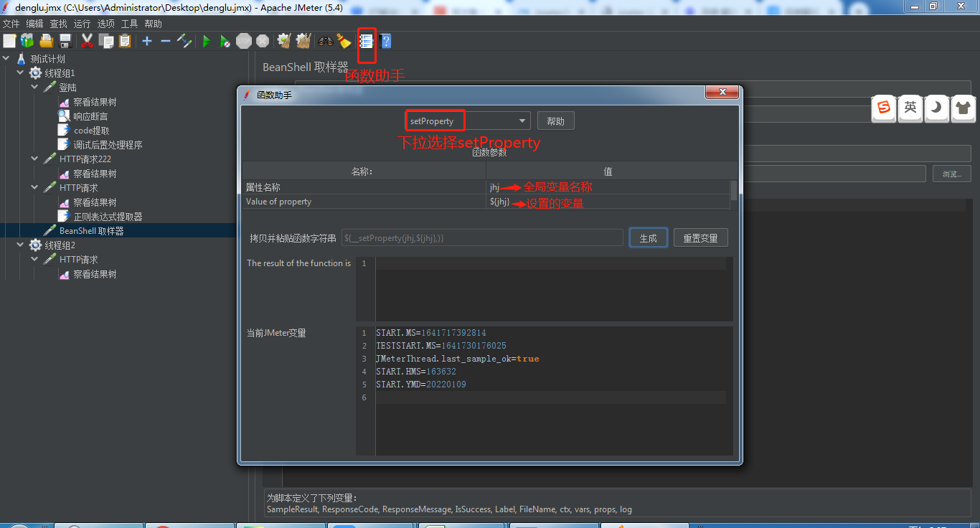Click the 拷贝并粘贴函数字符串 text field

pyautogui.click(x=482, y=238)
